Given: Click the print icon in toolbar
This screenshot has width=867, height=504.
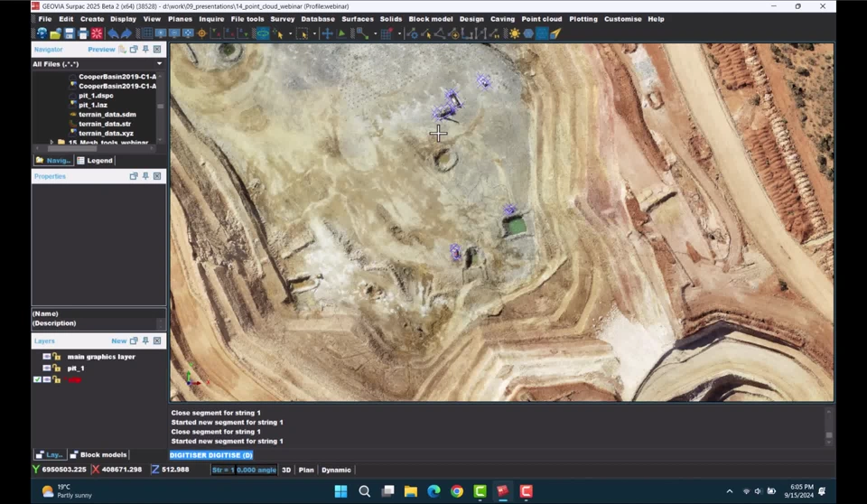Looking at the screenshot, I should tap(82, 33).
